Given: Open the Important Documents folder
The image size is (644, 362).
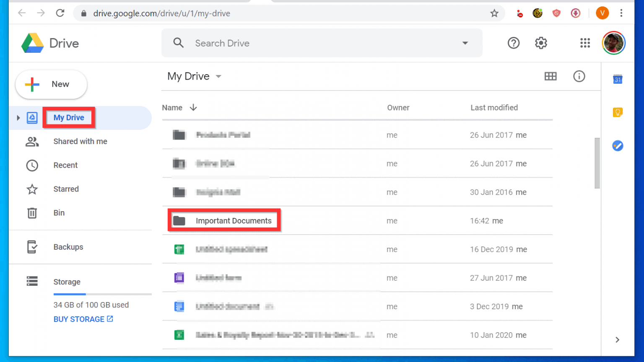Looking at the screenshot, I should 234,220.
